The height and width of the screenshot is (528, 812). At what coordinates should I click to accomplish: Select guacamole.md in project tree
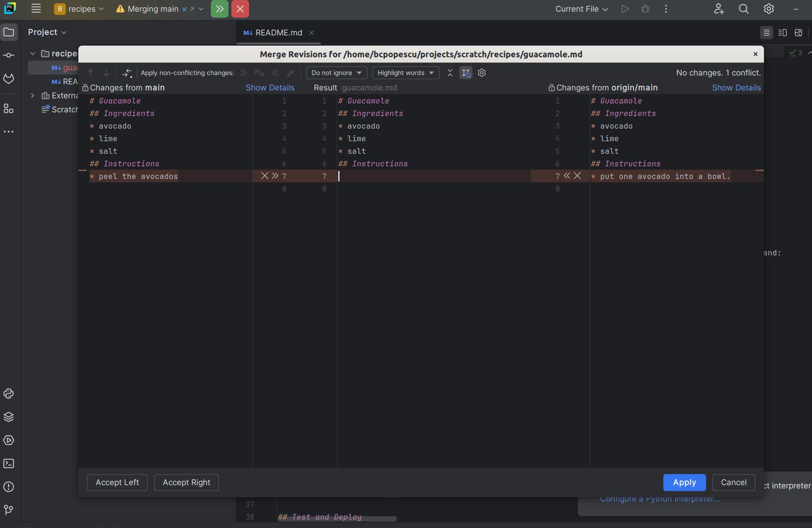(x=53, y=68)
